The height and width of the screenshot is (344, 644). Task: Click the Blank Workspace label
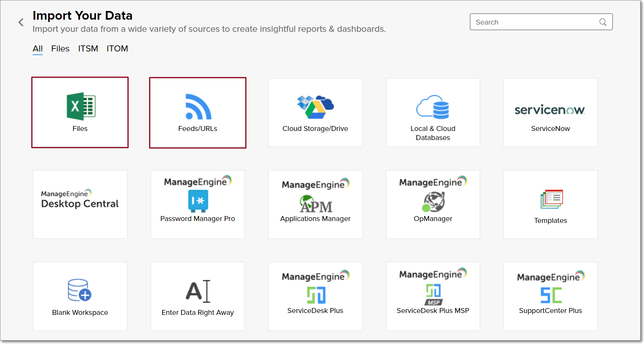click(80, 313)
